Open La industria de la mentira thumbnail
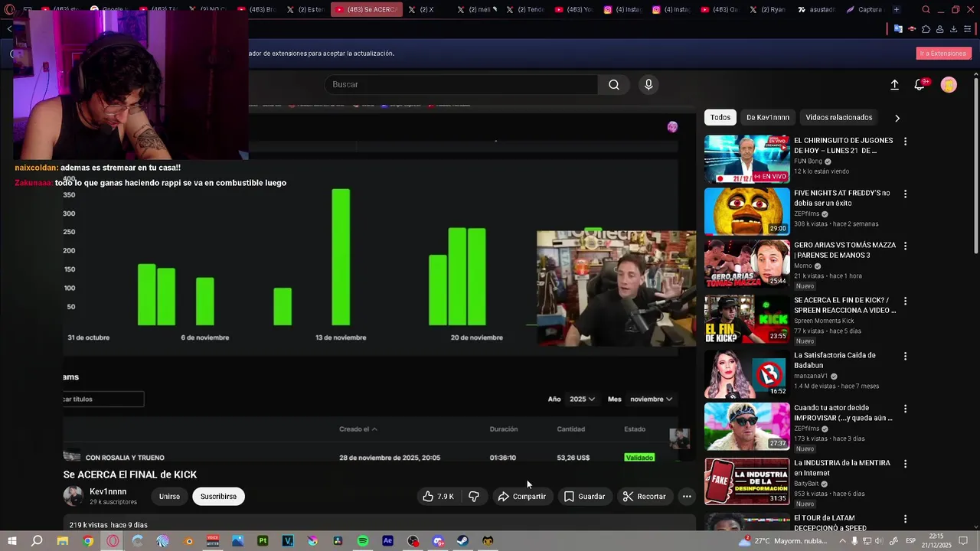 [x=746, y=481]
